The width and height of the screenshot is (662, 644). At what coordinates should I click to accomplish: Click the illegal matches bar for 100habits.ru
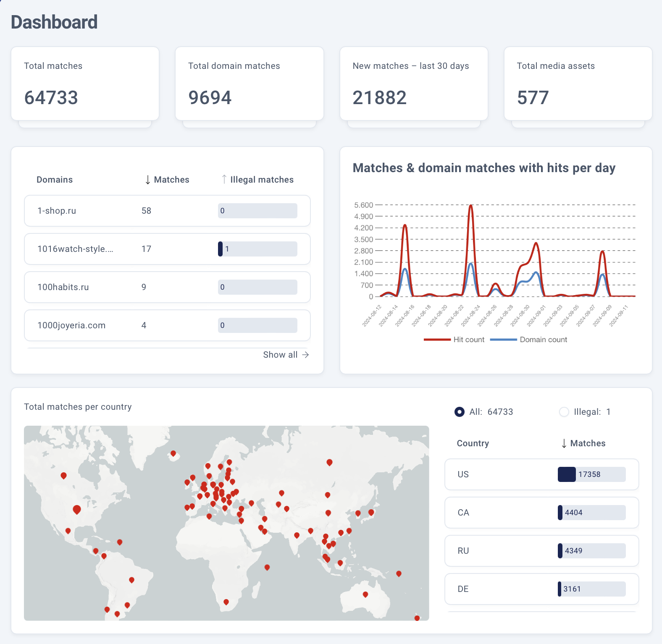coord(257,287)
